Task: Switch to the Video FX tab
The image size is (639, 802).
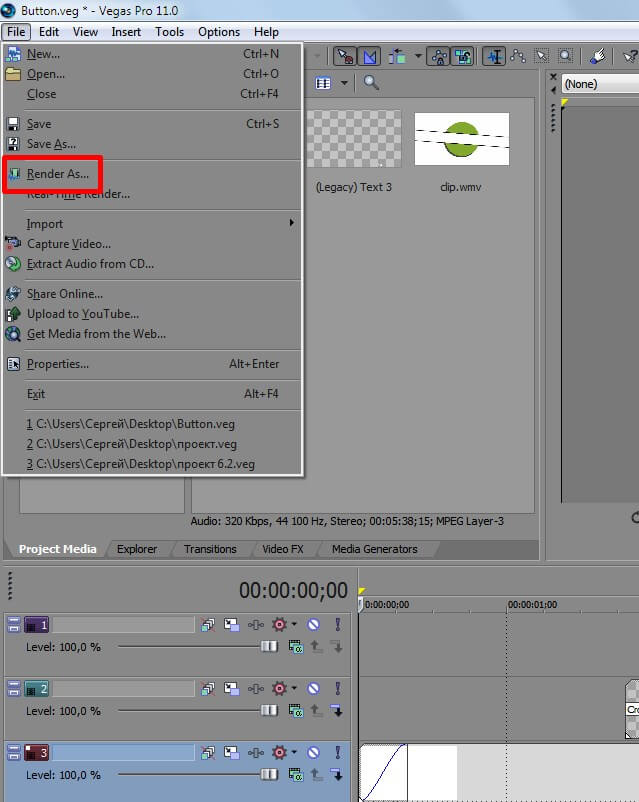Action: [x=283, y=549]
